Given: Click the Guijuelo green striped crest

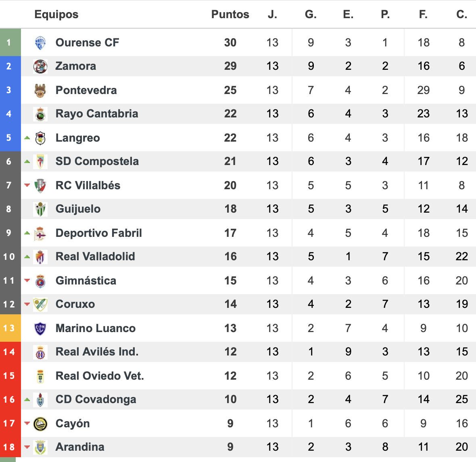Looking at the screenshot, I should tap(40, 209).
